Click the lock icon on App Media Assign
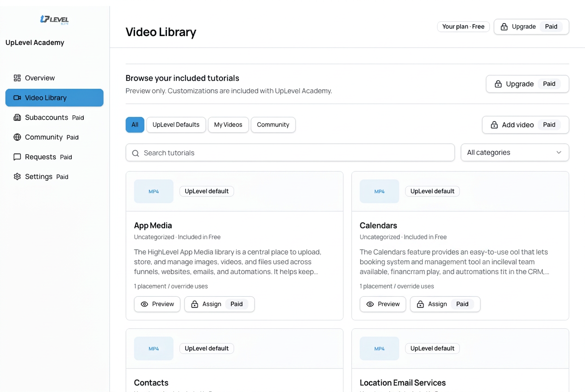 [x=194, y=304]
